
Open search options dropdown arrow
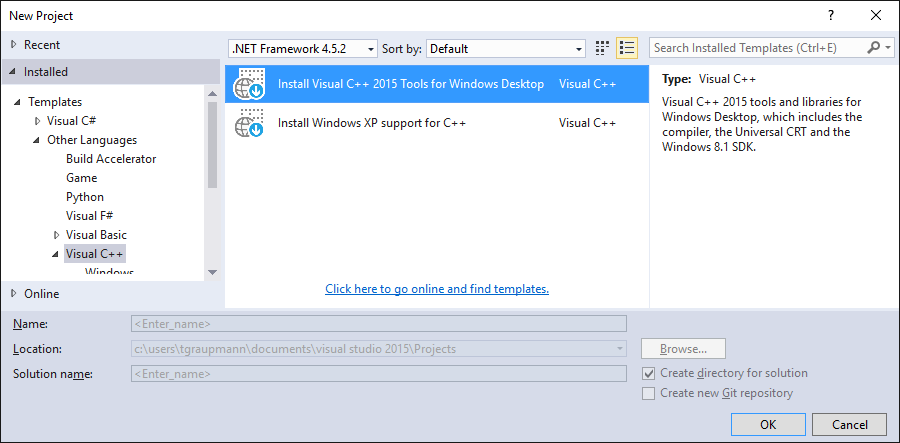click(x=889, y=48)
